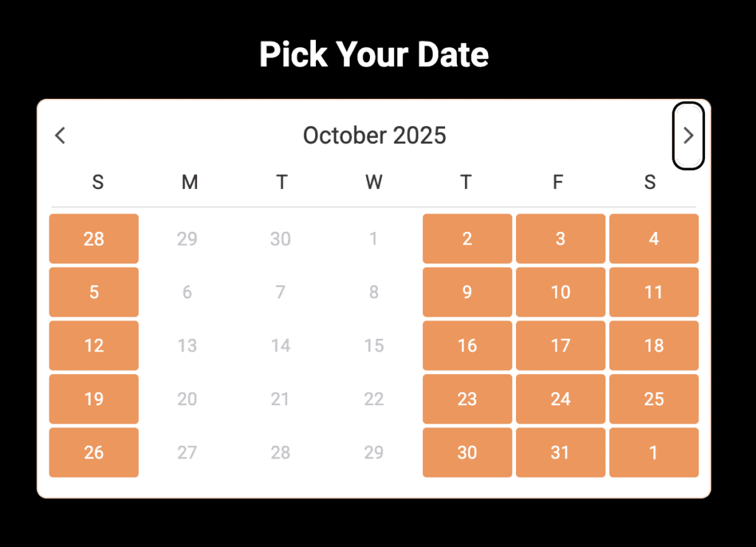Select October 2 on the calendar

pyautogui.click(x=467, y=238)
